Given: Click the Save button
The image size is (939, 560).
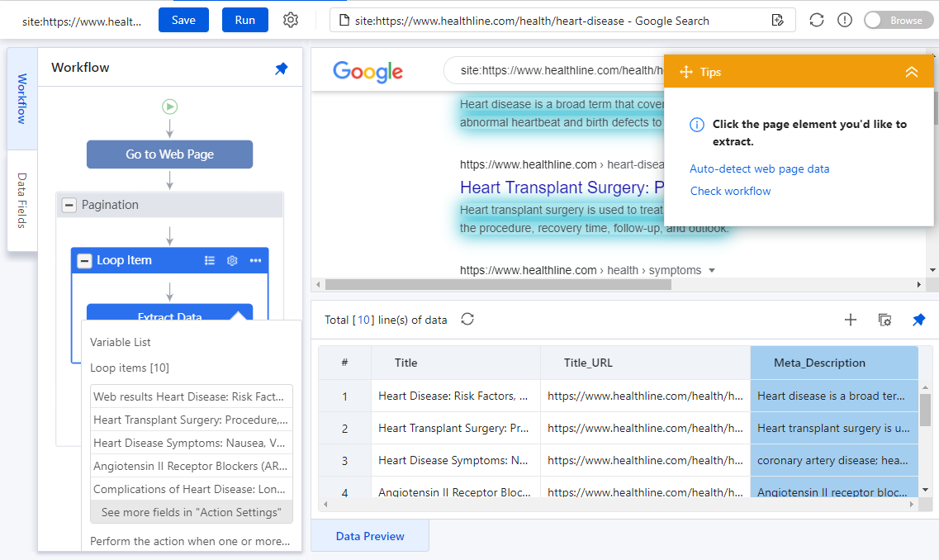Looking at the screenshot, I should pos(183,20).
